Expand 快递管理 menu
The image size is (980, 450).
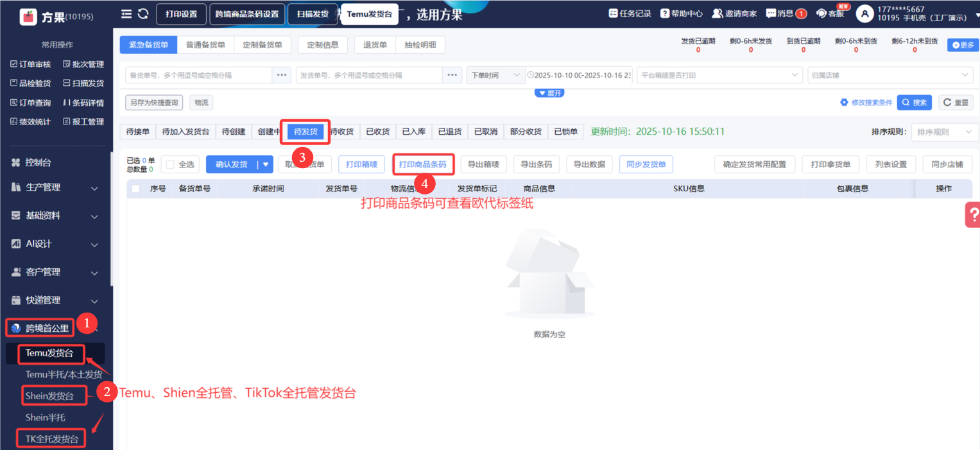55,300
